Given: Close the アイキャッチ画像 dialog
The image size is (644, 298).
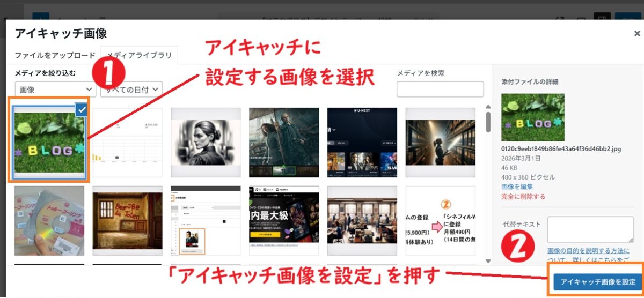Looking at the screenshot, I should (636, 33).
